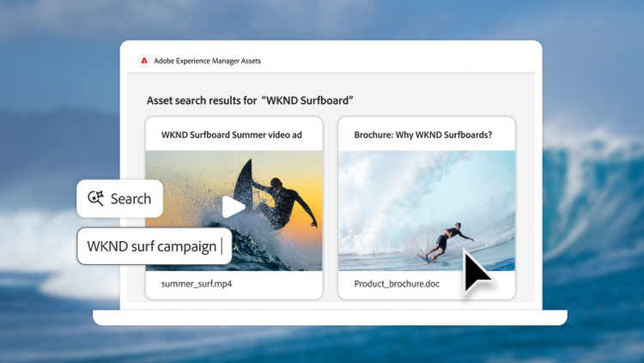Screen dimensions: 644x363
Task: Click the Adobe Experience Manager Assets title
Action: point(207,61)
